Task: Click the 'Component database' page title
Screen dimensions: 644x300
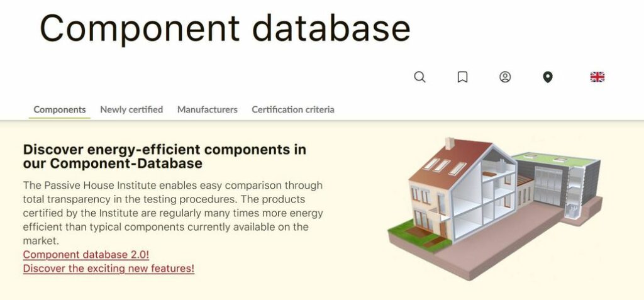Action: (x=225, y=28)
